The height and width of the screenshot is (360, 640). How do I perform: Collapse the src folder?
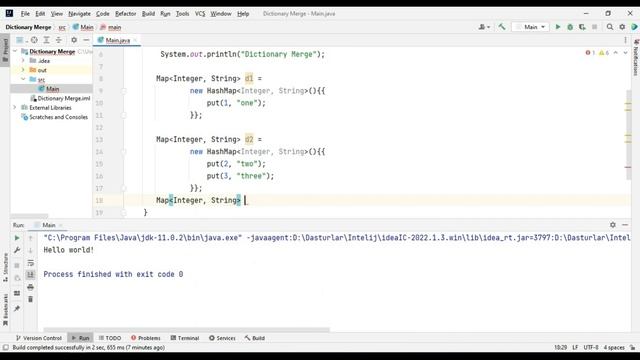pos(23,80)
